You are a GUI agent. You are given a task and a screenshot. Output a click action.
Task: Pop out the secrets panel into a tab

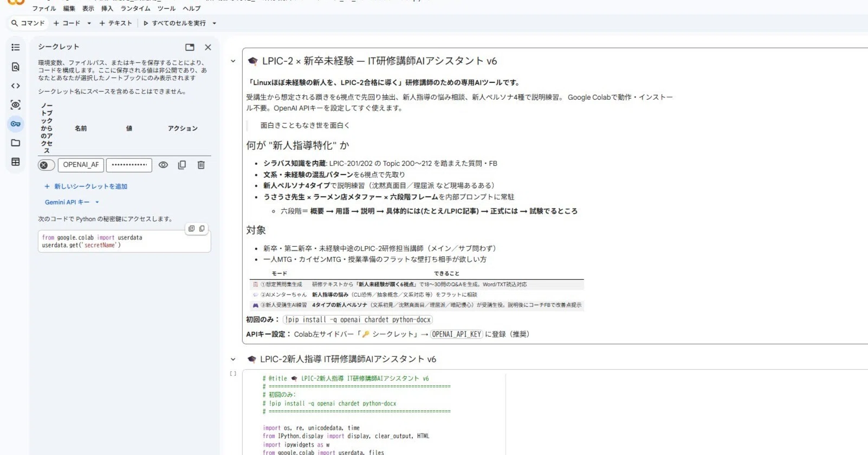190,47
